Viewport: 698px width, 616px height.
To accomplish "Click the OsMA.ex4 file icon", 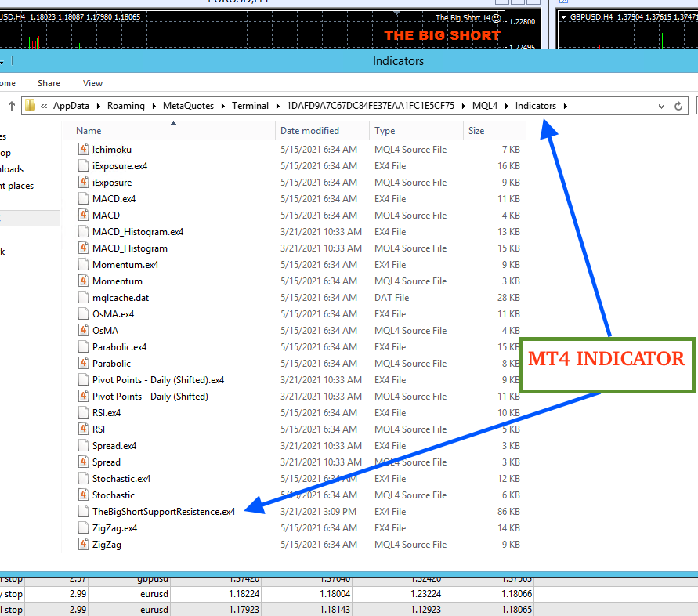I will (83, 313).
